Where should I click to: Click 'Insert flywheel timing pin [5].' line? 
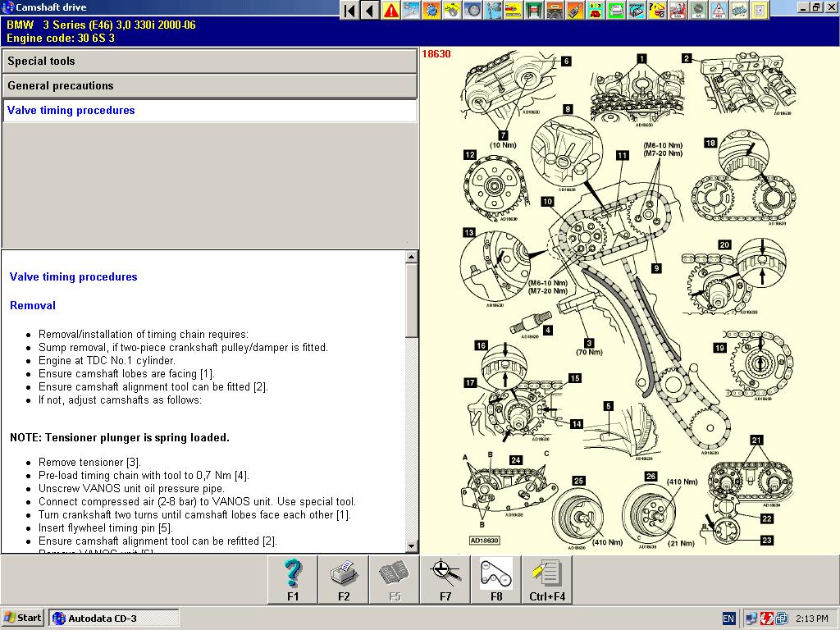[x=106, y=527]
